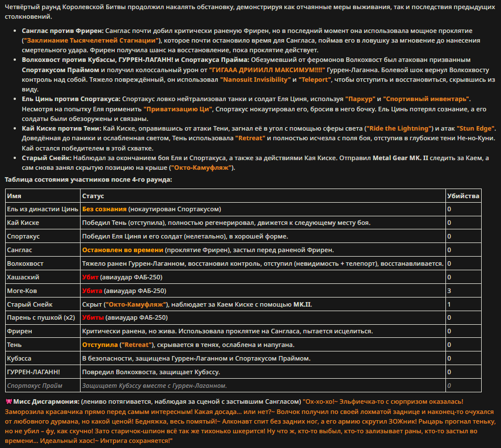
Task: Click 'ГИГААА ДРИИИЛЛ МАКСИМУМ!!!!' orange text
Action: pyautogui.click(x=267, y=70)
